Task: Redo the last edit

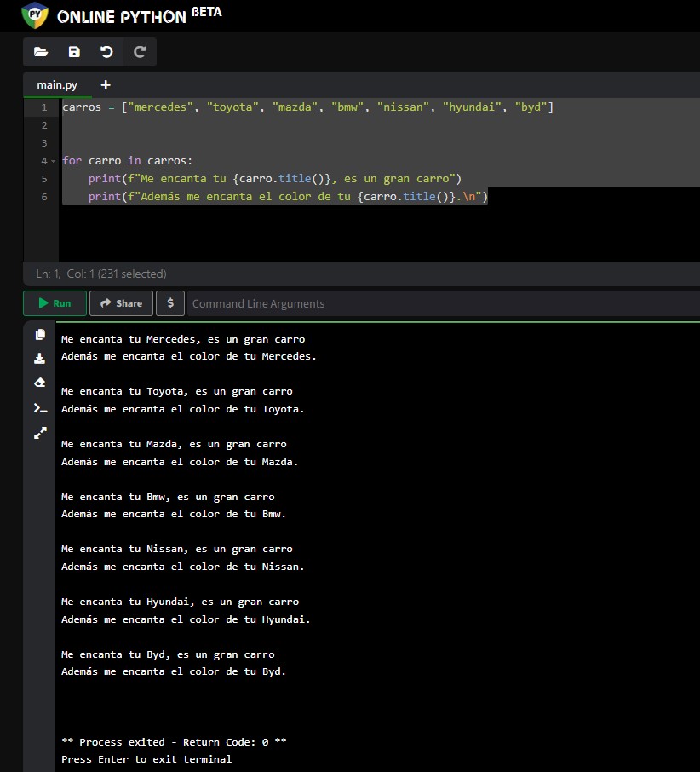Action: [140, 52]
